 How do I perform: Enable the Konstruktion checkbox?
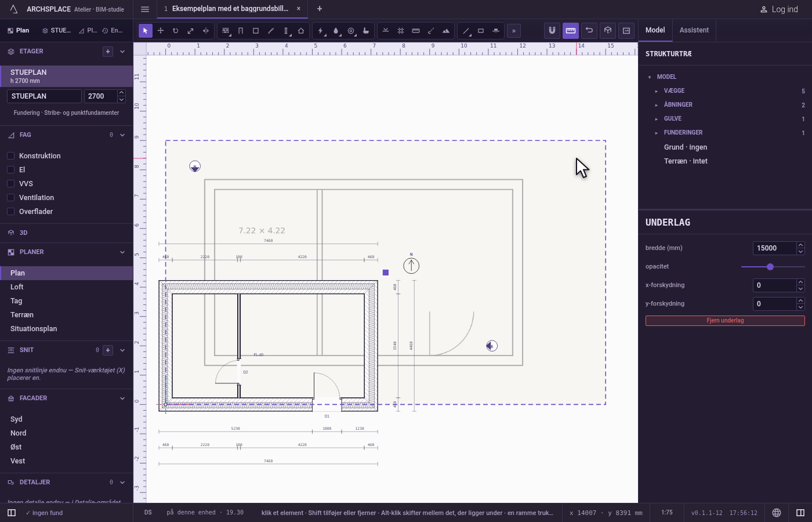[10, 156]
